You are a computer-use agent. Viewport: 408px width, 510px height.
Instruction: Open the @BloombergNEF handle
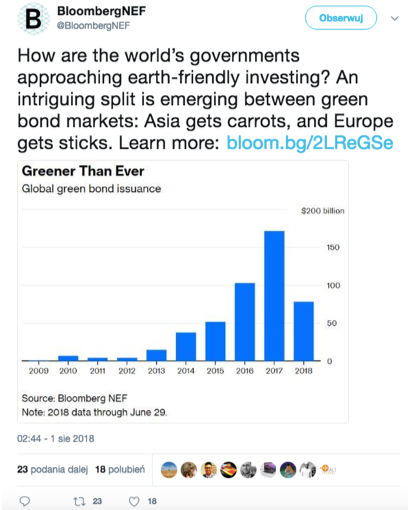93,26
